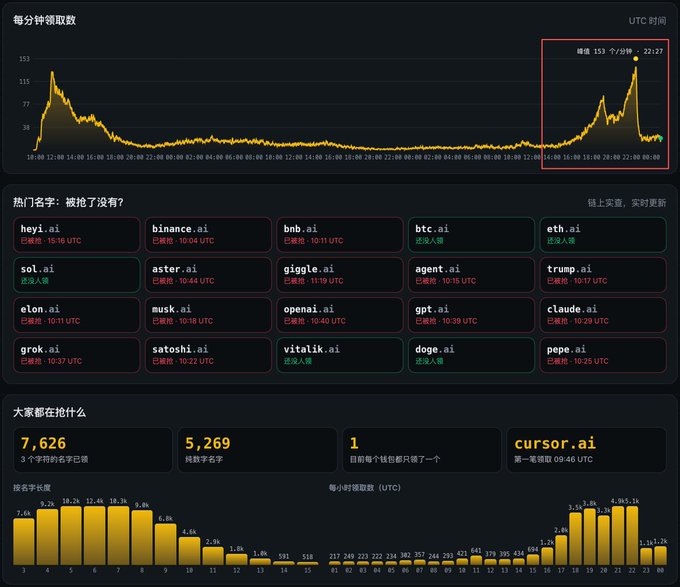This screenshot has height=587, width=680.
Task: Click the unclaimed btc.ai card
Action: (471, 235)
